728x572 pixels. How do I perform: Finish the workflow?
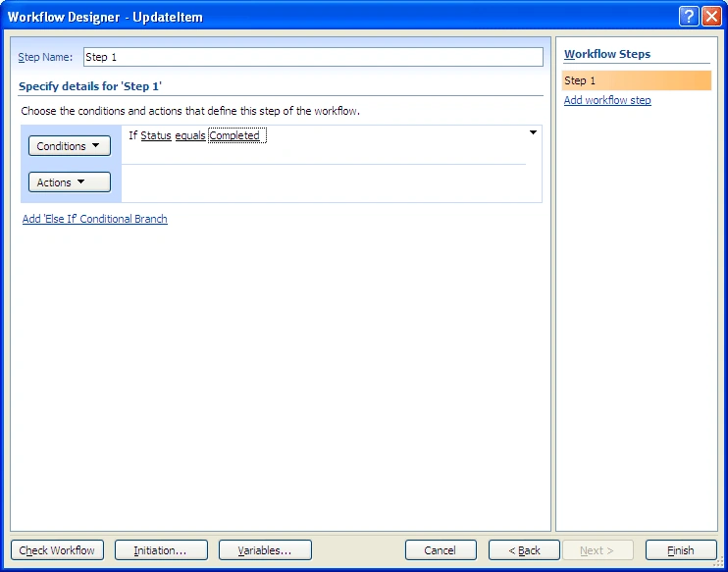coord(681,550)
